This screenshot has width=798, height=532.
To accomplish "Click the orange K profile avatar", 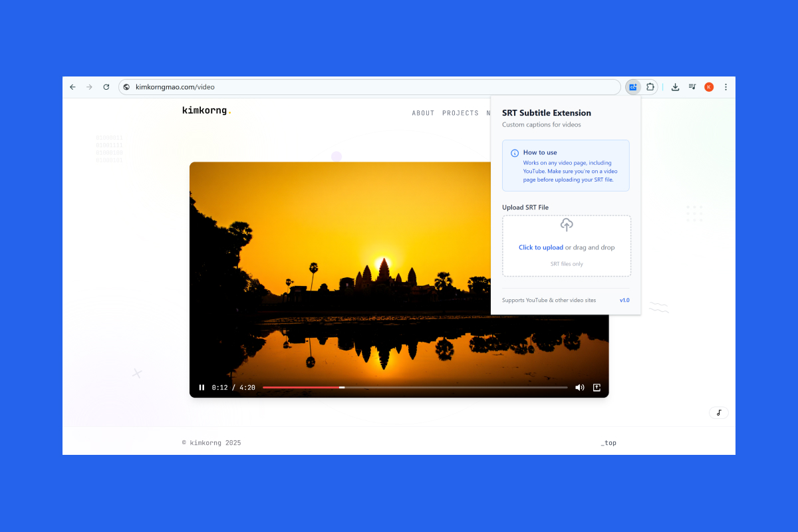I will pos(709,87).
